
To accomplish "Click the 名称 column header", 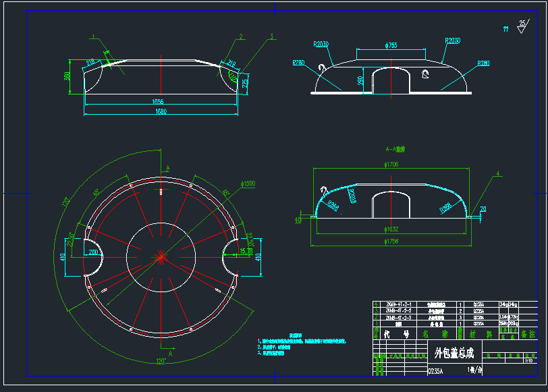I will pos(435,335).
